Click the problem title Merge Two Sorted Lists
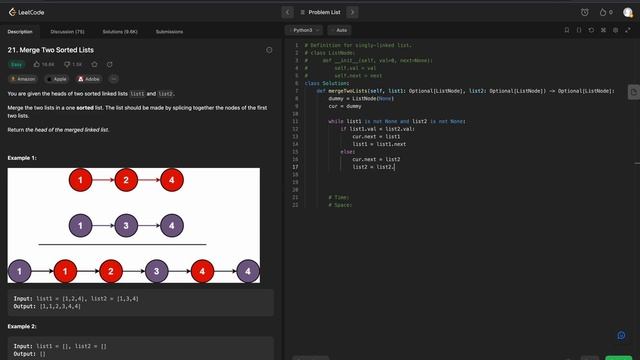The width and height of the screenshot is (640, 360). click(x=51, y=50)
